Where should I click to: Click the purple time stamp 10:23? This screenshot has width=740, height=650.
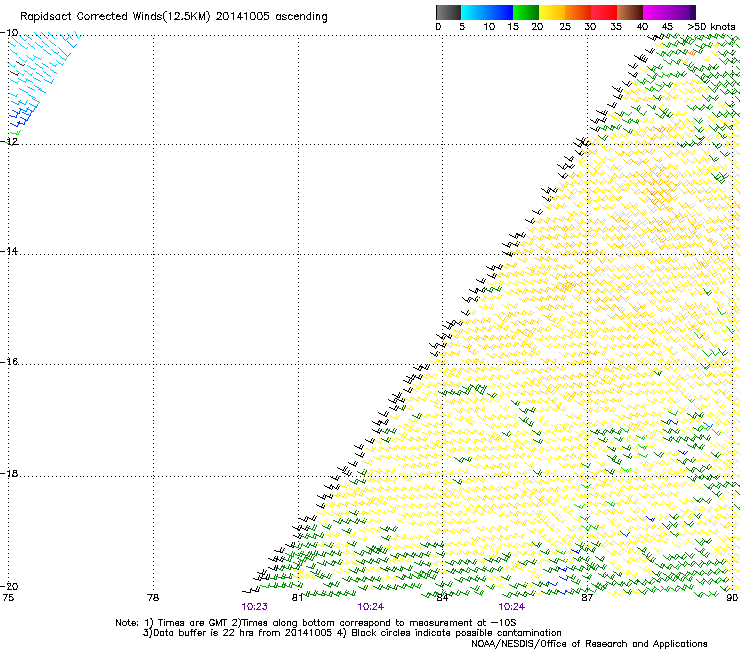coord(254,607)
